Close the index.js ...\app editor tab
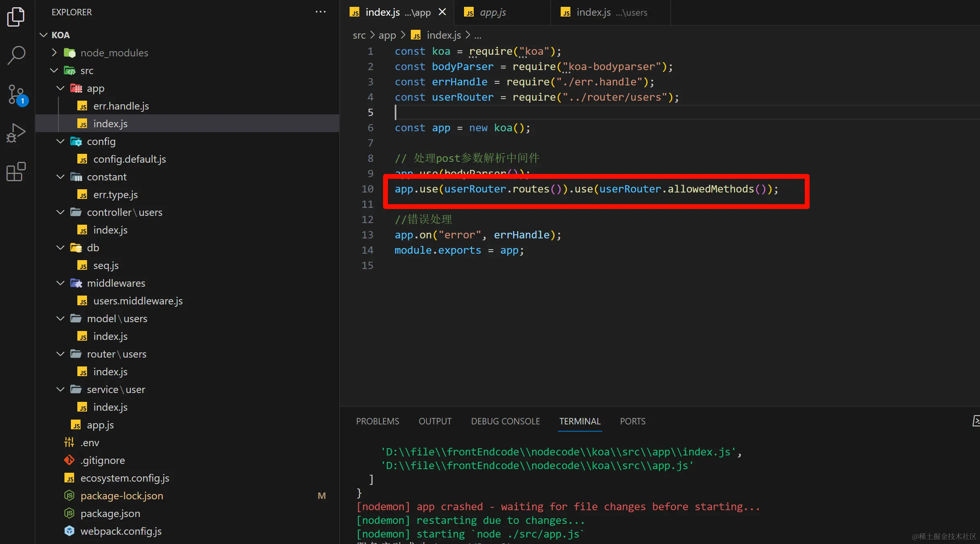Screen dimensions: 980x544 [442, 12]
